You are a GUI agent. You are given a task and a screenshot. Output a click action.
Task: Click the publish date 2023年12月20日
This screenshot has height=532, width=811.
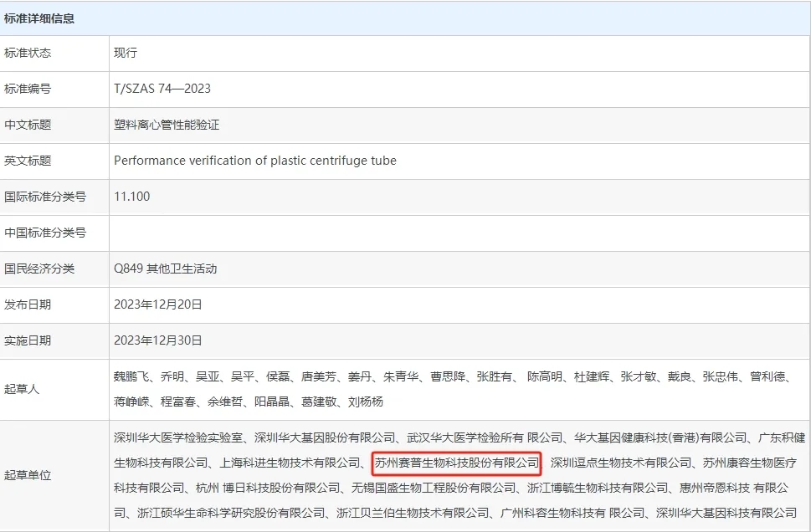click(157, 304)
